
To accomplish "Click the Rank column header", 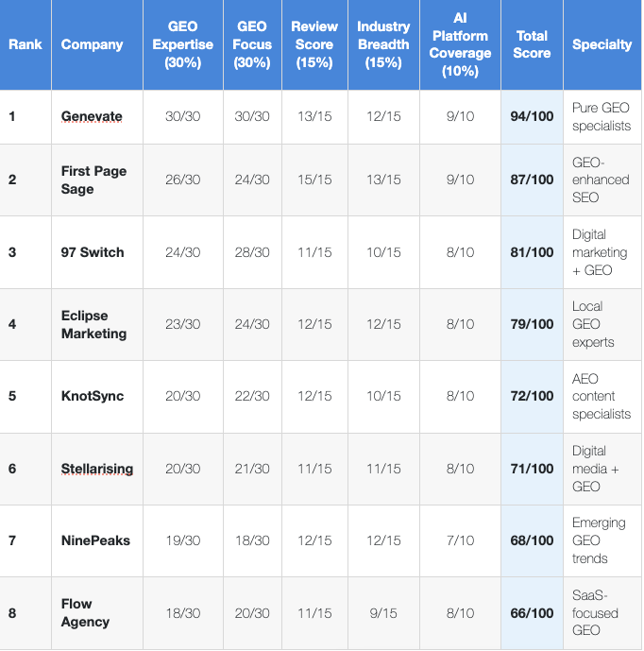I will (x=24, y=44).
